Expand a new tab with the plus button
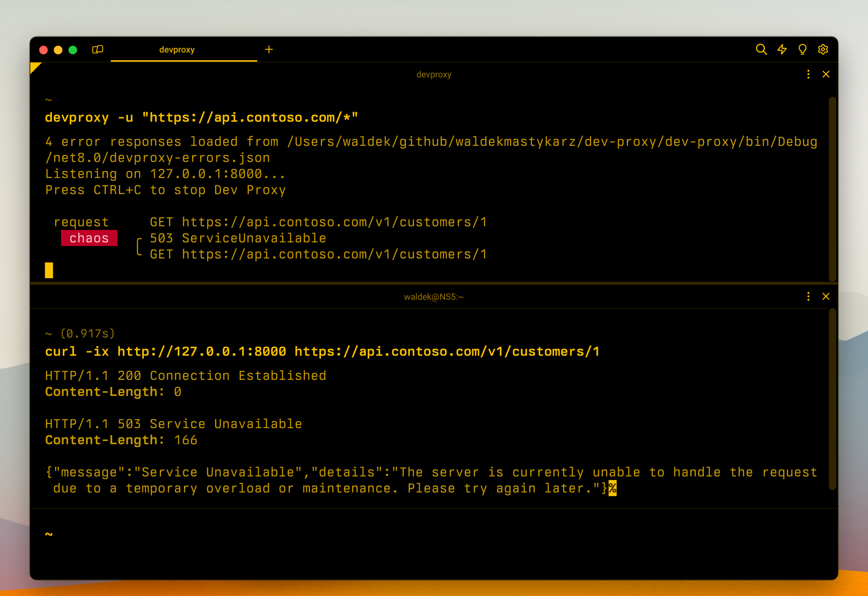The image size is (868, 596). pyautogui.click(x=269, y=50)
